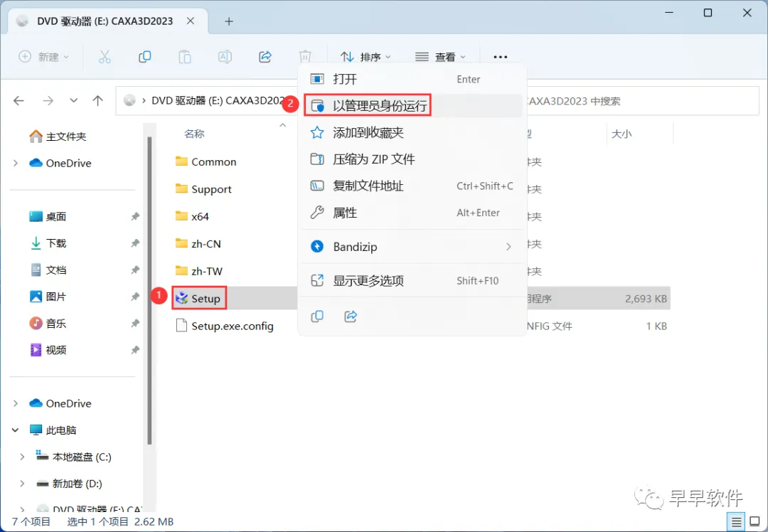
Task: Choose 复制文件地址 in context menu
Action: pos(412,186)
